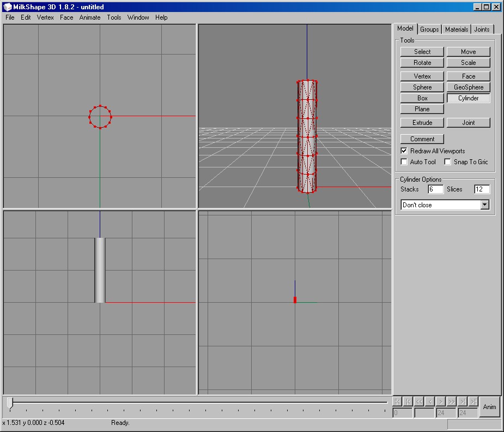504x432 pixels.
Task: Step forward one frame
Action: click(x=441, y=401)
